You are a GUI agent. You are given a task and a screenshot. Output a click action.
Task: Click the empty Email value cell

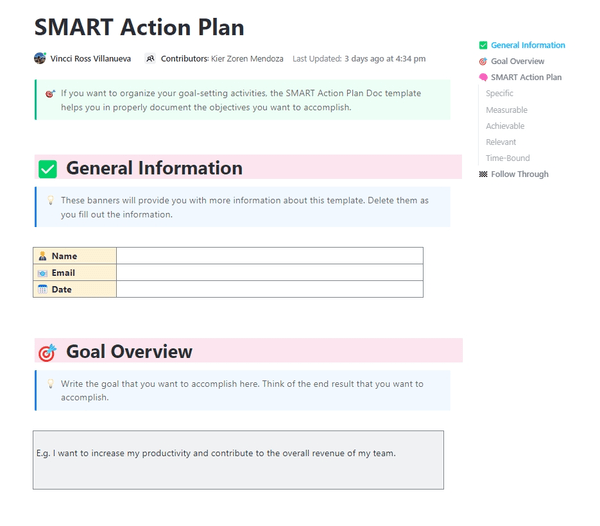tap(269, 273)
